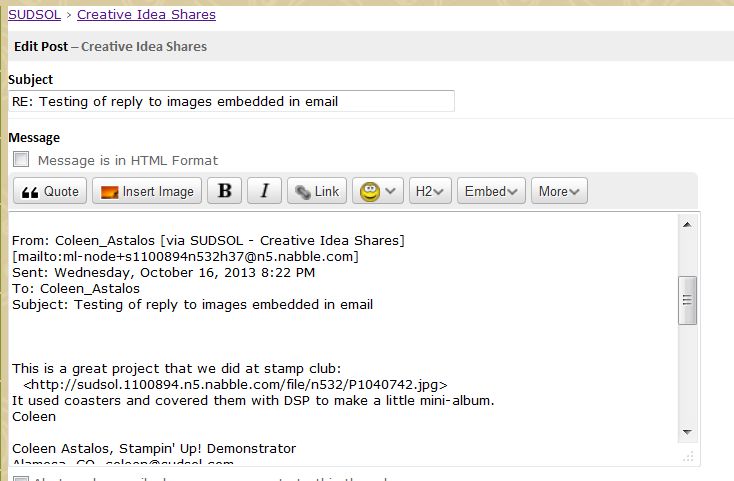This screenshot has height=481, width=734.
Task: Click the mailto address line in message body
Action: tap(185, 256)
